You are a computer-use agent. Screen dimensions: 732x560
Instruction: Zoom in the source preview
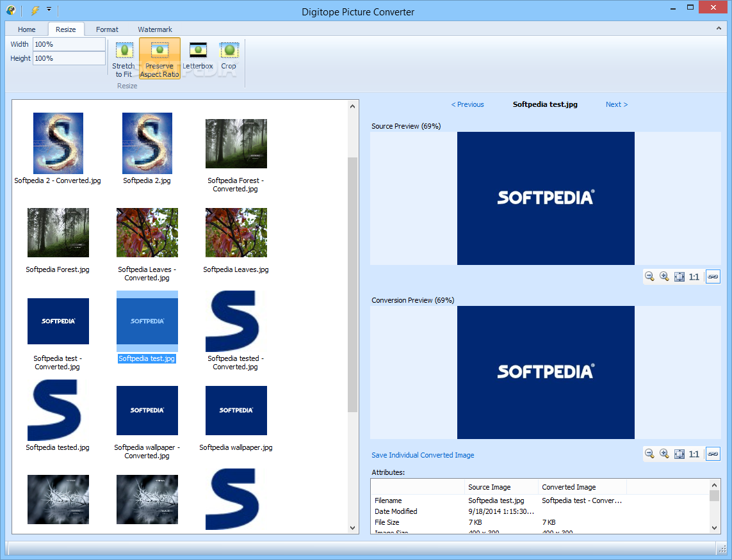pos(664,276)
